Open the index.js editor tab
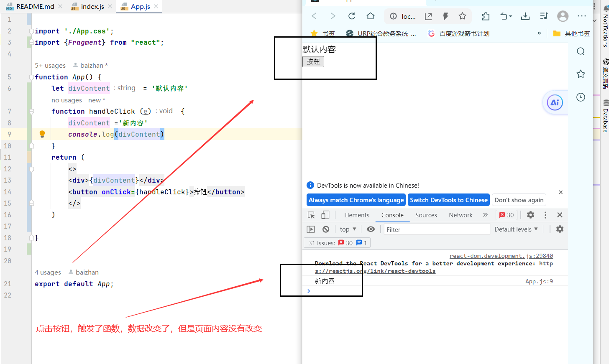Image resolution: width=609 pixels, height=364 pixels. pos(87,6)
